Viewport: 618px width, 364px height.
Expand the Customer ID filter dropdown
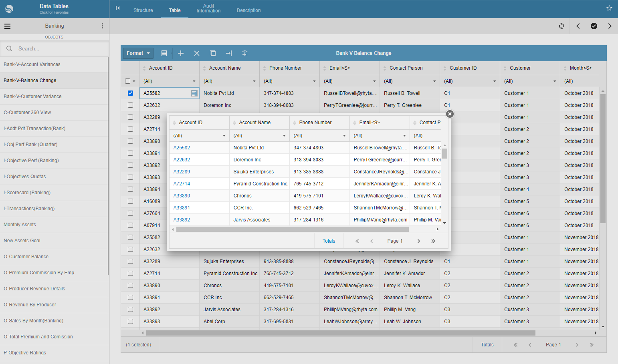(x=495, y=81)
